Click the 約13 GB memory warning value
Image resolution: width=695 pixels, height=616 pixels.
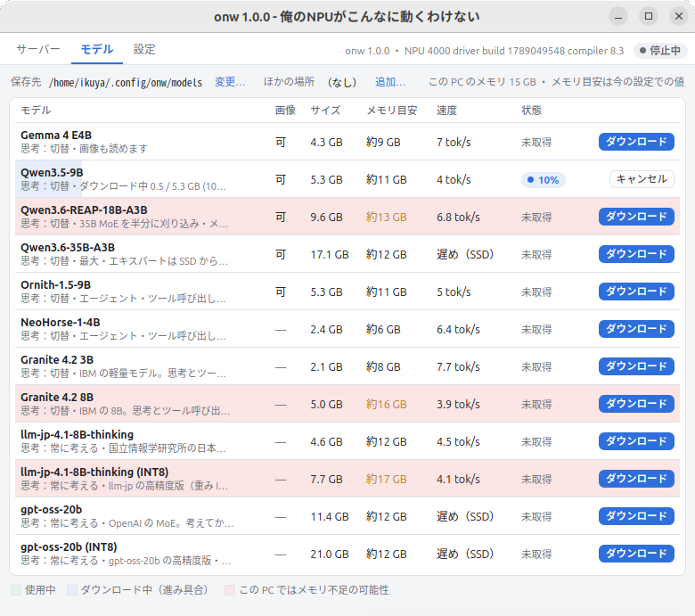pos(386,218)
